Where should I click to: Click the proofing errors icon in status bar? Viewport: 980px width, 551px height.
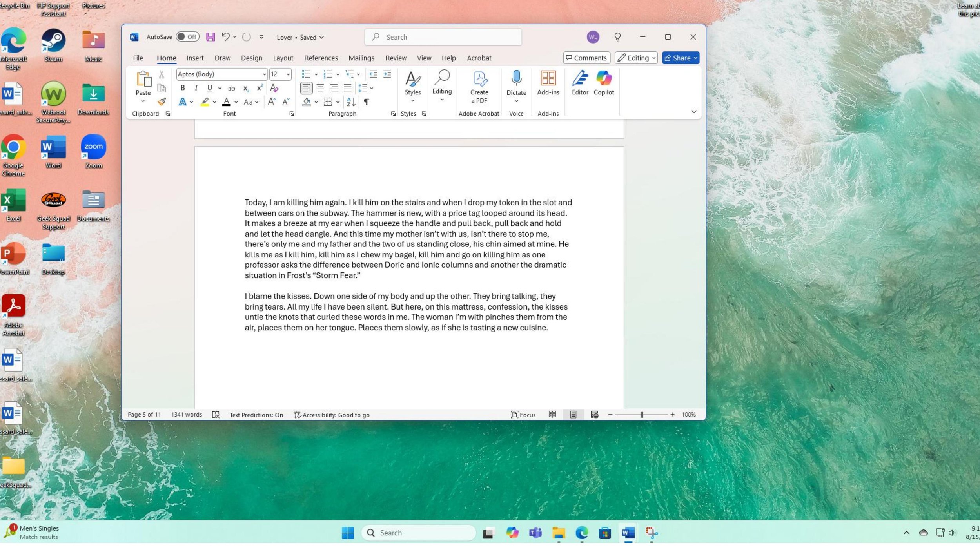(216, 415)
